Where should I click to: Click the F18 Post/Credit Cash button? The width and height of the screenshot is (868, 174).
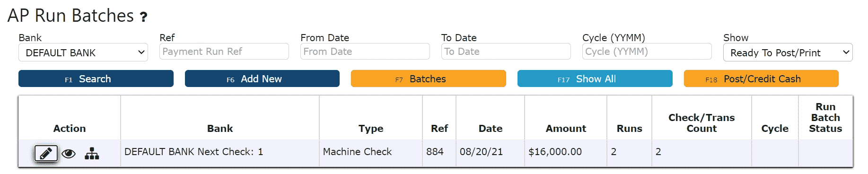pos(761,79)
